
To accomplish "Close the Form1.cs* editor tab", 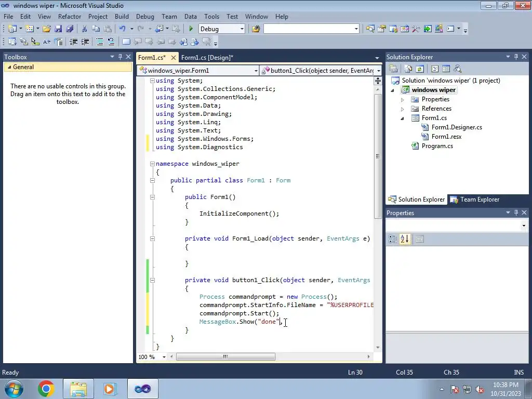I will coord(173,57).
